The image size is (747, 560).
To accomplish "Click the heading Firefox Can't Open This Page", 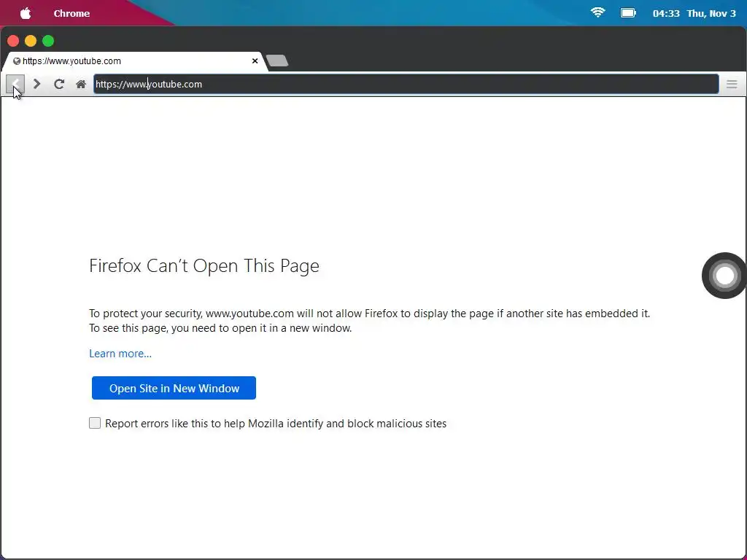I will (204, 265).
